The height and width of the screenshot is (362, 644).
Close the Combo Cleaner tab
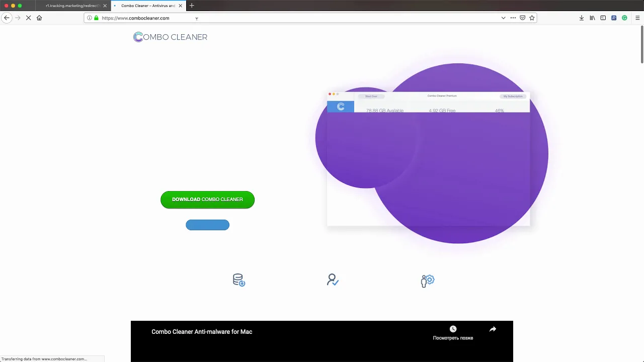click(180, 6)
